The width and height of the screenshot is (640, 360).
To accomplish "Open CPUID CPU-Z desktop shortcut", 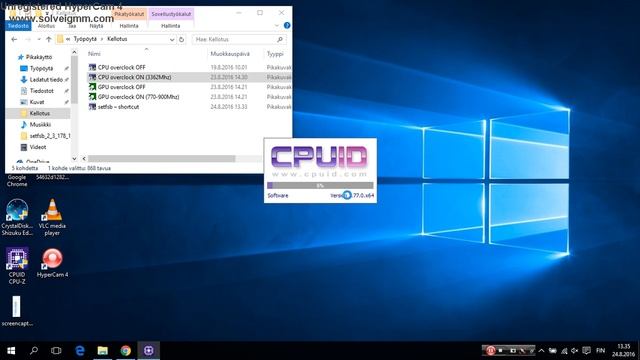I will (17, 266).
